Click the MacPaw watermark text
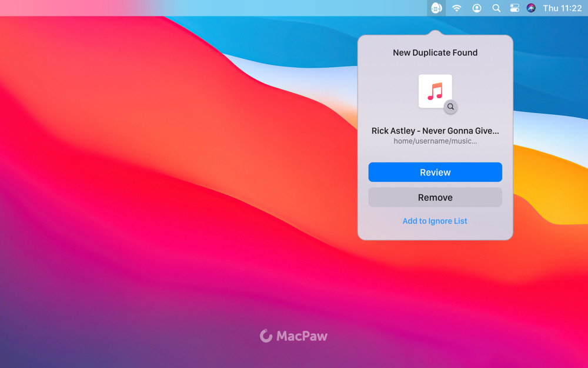Image resolution: width=588 pixels, height=368 pixels. tap(302, 337)
